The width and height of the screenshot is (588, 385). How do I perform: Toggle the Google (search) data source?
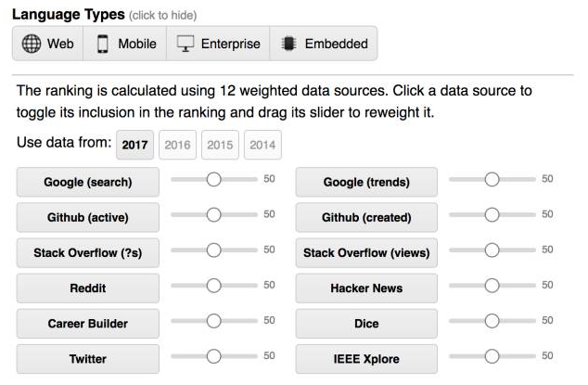[x=88, y=182]
